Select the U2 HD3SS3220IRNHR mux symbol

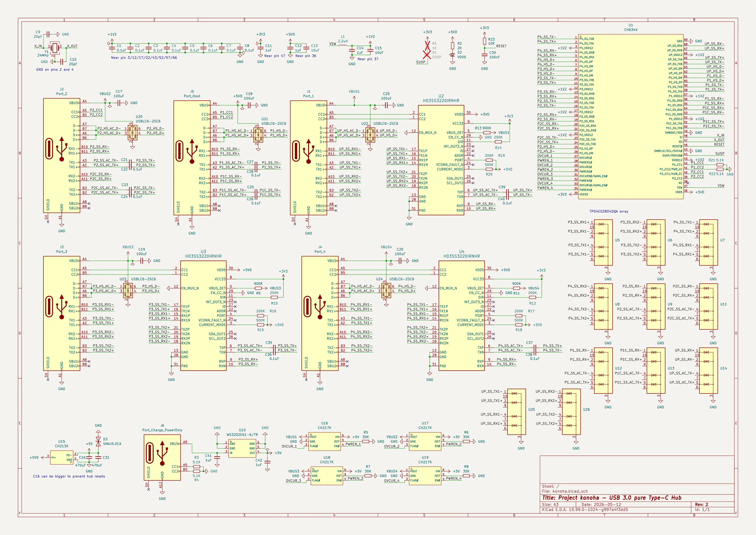(x=441, y=160)
